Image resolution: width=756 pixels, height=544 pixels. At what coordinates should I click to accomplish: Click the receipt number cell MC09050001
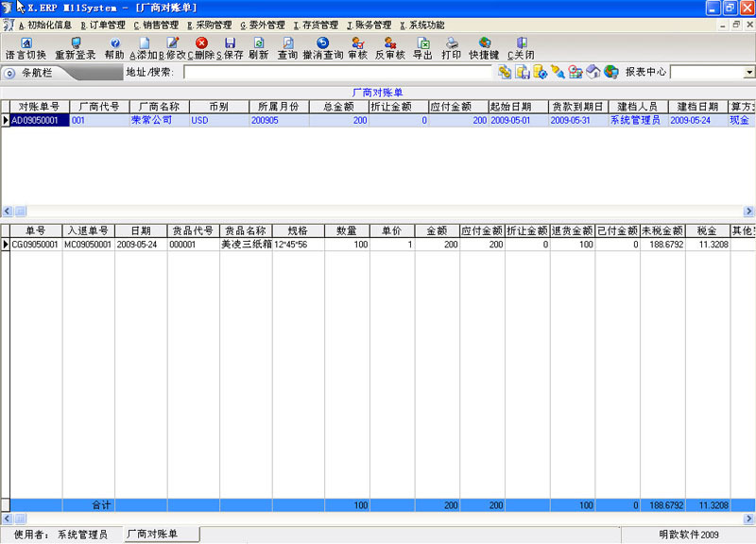[x=88, y=245]
